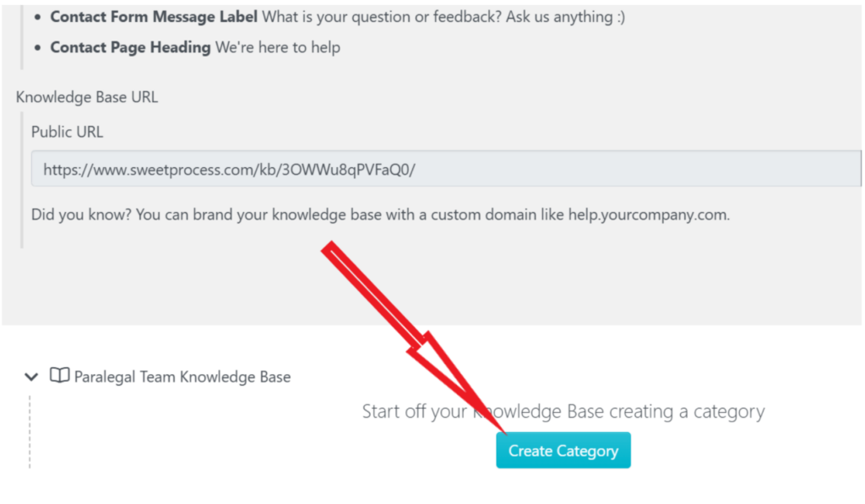Click the bold Contact Page Heading label
This screenshot has height=504, width=865.
click(x=130, y=47)
